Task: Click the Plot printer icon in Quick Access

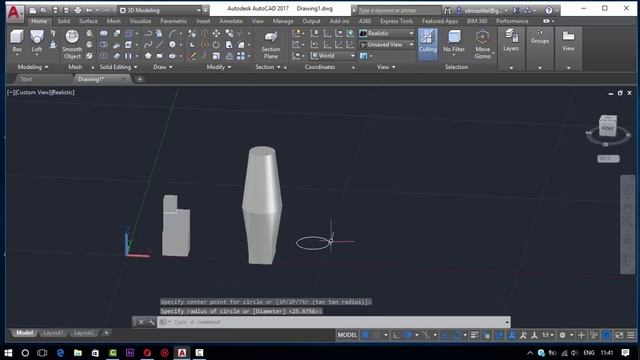Action: pos(78,10)
